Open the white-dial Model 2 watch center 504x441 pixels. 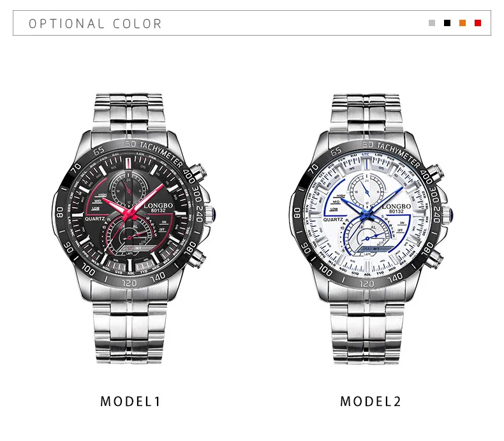pos(367,213)
